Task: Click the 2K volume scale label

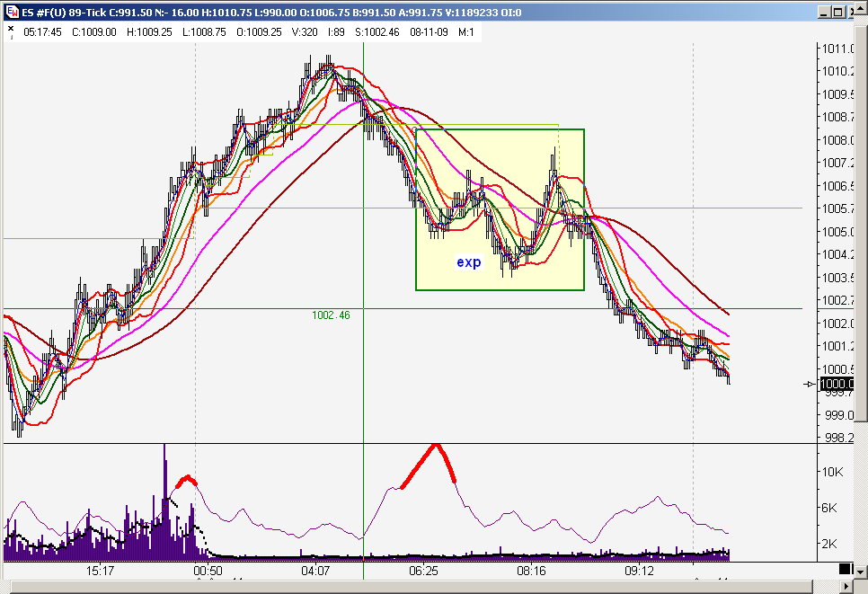Action: pyautogui.click(x=829, y=545)
